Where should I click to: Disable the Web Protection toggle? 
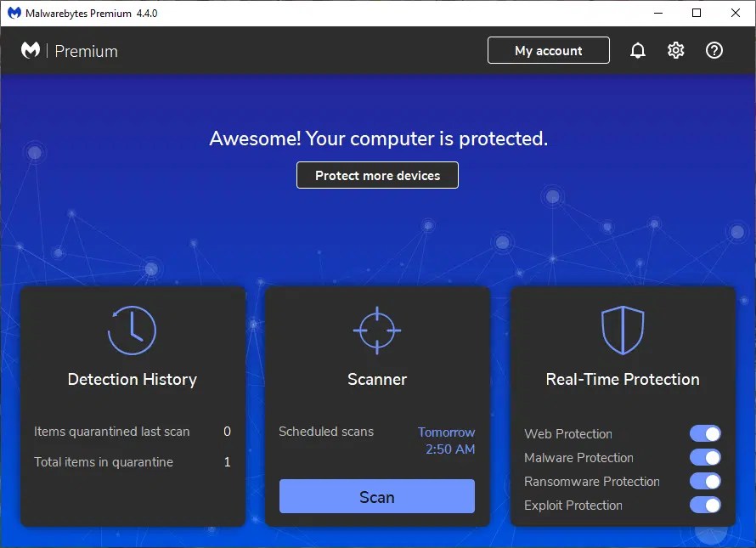(x=706, y=433)
